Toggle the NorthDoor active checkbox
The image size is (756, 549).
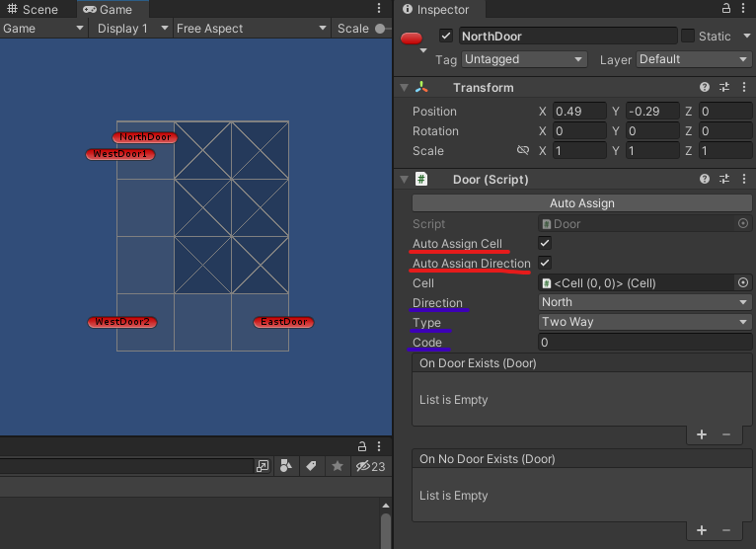pos(446,36)
